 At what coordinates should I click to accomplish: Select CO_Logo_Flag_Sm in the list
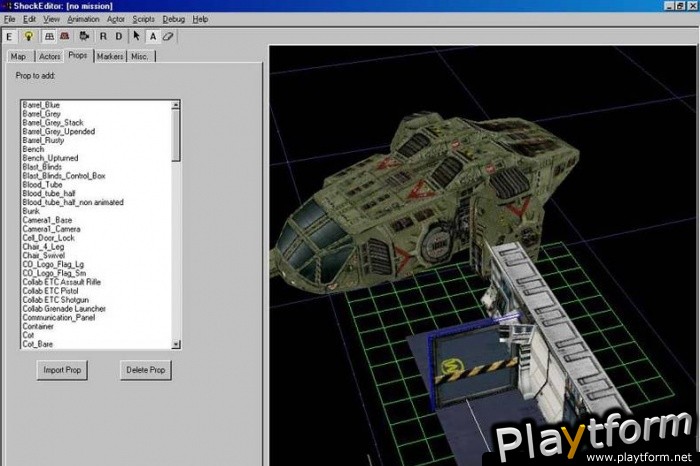[54, 273]
